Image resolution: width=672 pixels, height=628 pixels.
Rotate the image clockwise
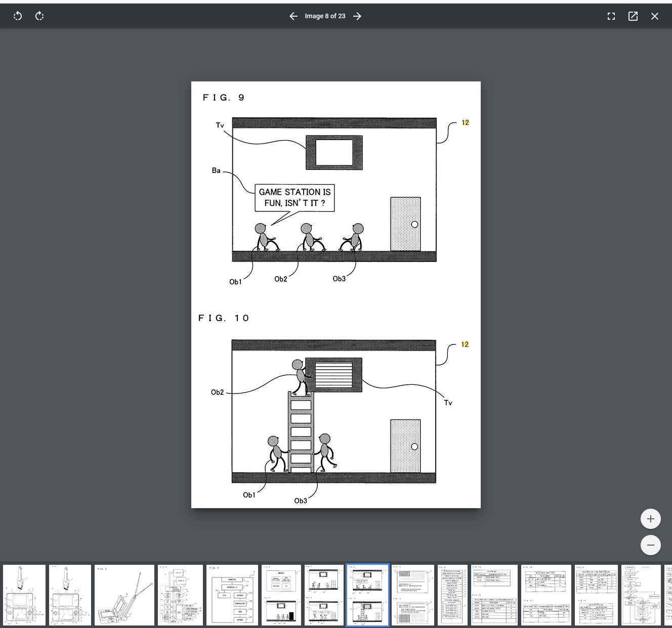tap(39, 16)
